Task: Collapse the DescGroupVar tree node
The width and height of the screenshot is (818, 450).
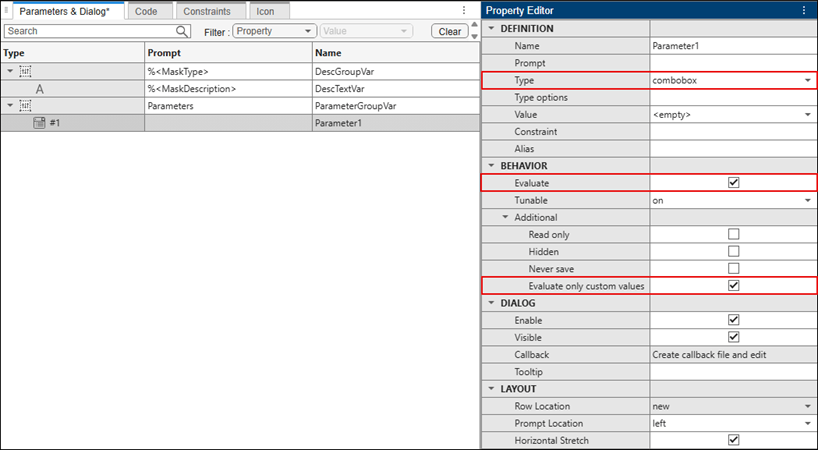Action: tap(10, 71)
